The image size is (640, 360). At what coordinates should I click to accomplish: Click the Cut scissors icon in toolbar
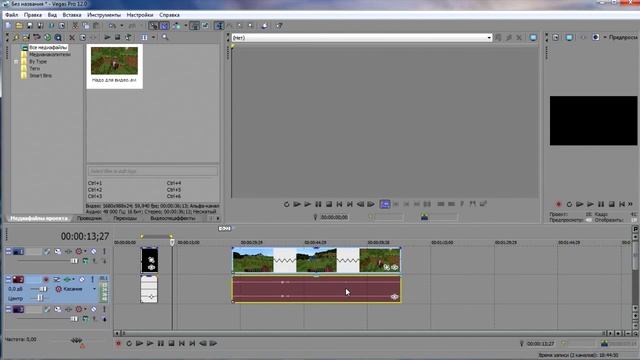coord(75,26)
